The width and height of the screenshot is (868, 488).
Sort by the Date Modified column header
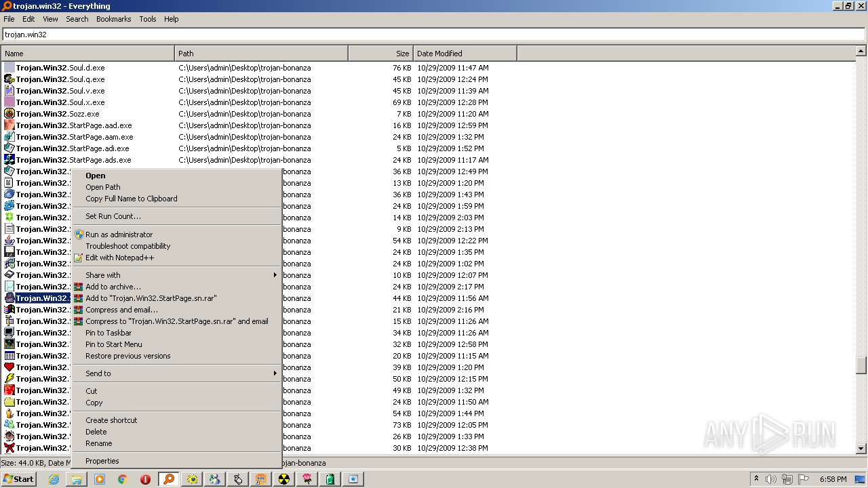(x=465, y=54)
